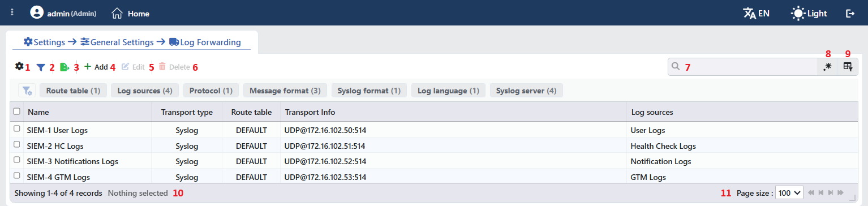Open the Page size dropdown
Image resolution: width=868 pixels, height=206 pixels.
789,193
